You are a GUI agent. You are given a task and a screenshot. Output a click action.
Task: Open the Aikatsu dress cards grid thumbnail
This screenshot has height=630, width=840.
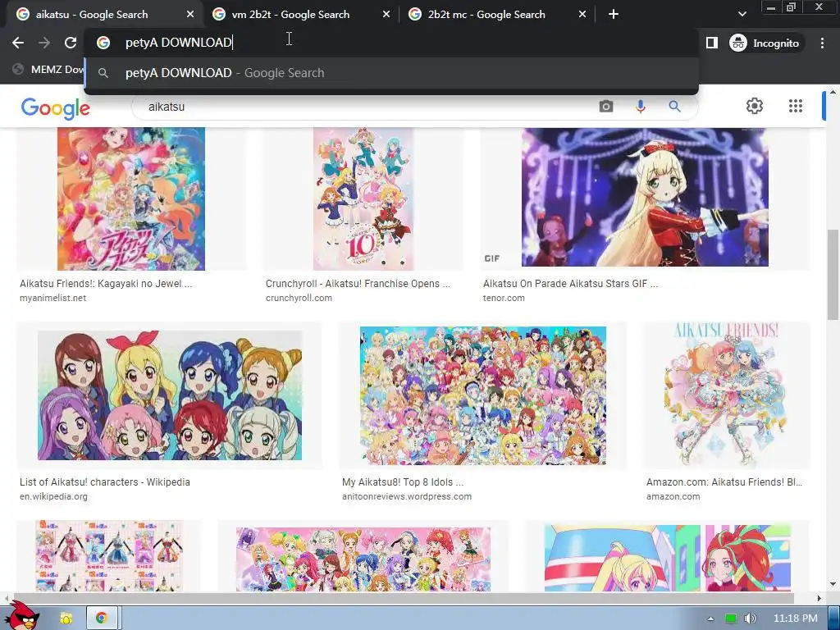point(109,556)
